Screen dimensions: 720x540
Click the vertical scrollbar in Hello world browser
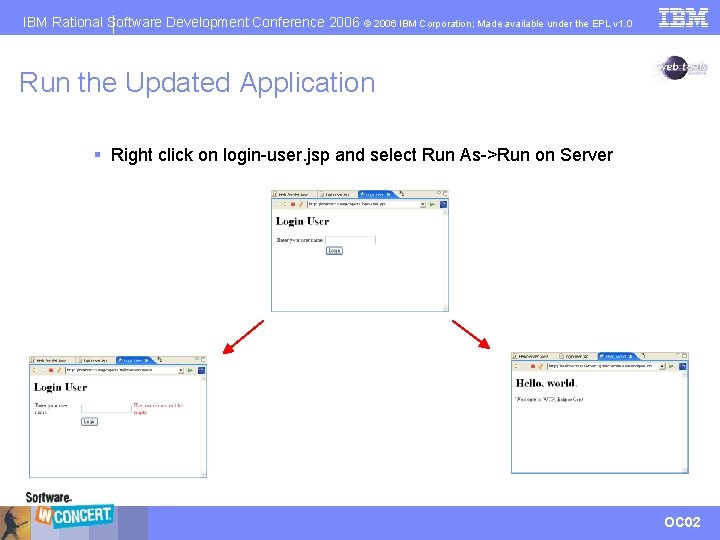pos(685,422)
